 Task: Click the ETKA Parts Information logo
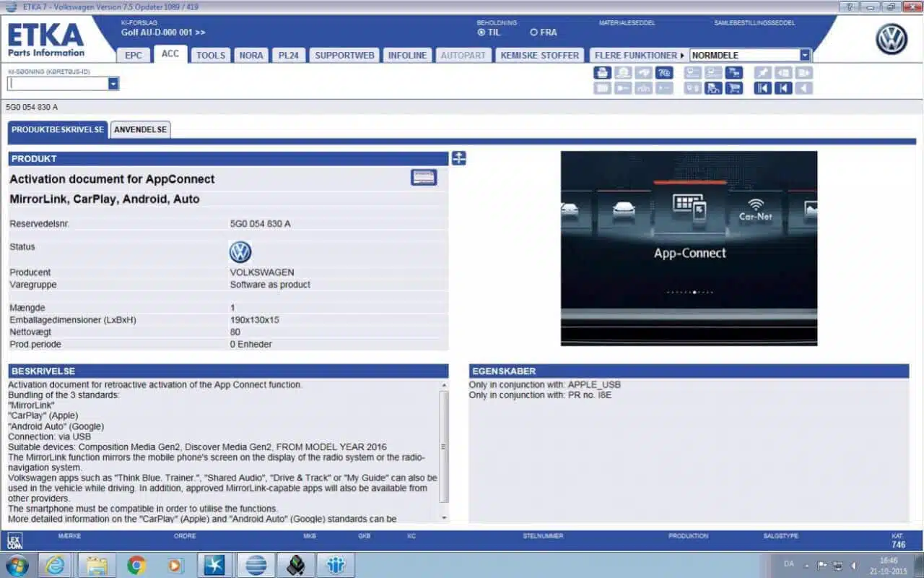click(46, 40)
